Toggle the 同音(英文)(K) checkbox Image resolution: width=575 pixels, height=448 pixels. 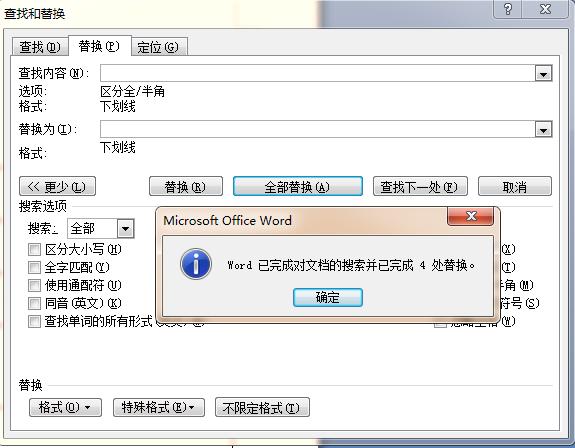click(34, 303)
